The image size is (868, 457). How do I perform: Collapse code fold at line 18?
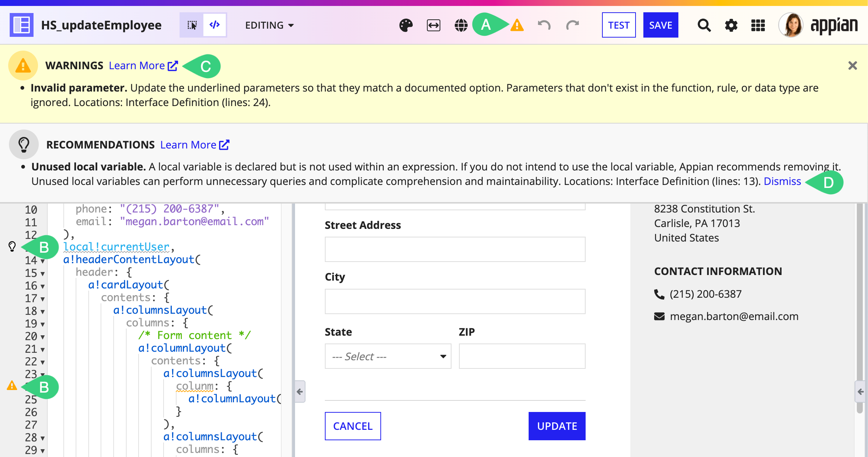coord(42,312)
